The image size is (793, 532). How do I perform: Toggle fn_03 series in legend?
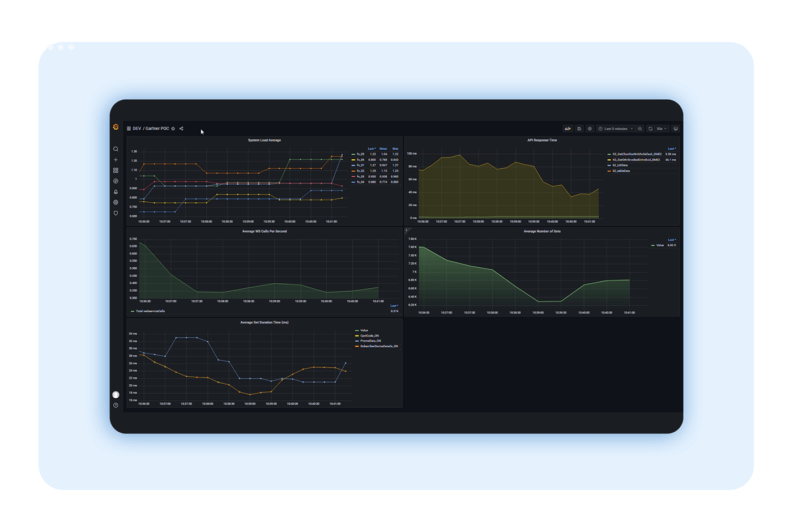[361, 176]
